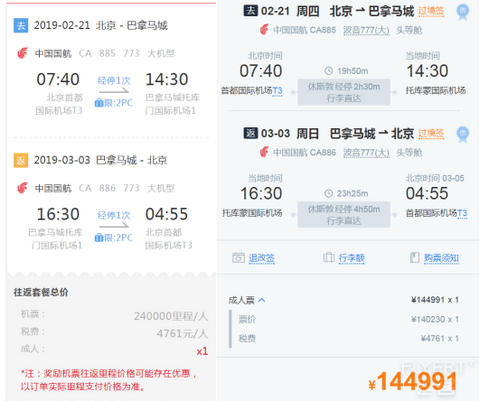This screenshot has width=480, height=401.
Task: Click Air China logo next to CA885
Action: click(264, 30)
